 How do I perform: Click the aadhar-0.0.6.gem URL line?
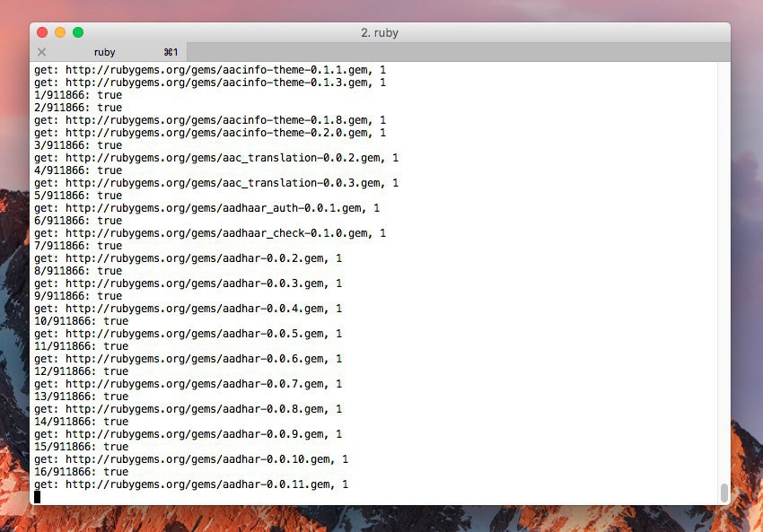tap(189, 359)
